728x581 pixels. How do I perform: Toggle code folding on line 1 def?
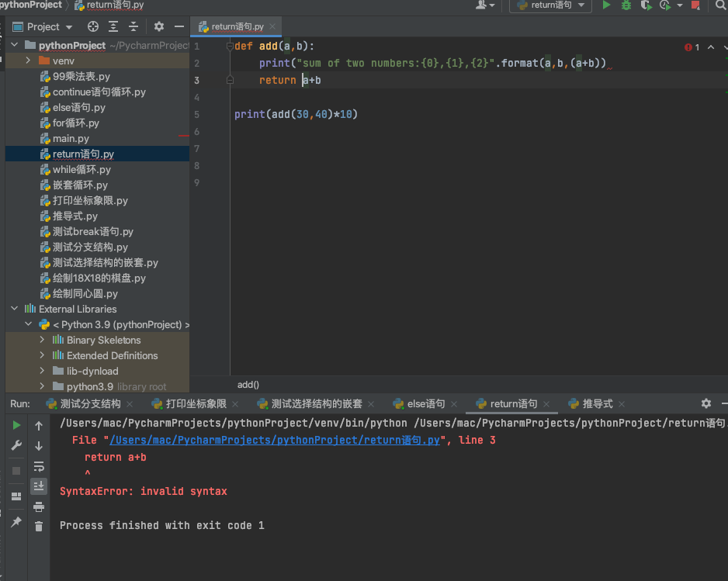pos(230,46)
